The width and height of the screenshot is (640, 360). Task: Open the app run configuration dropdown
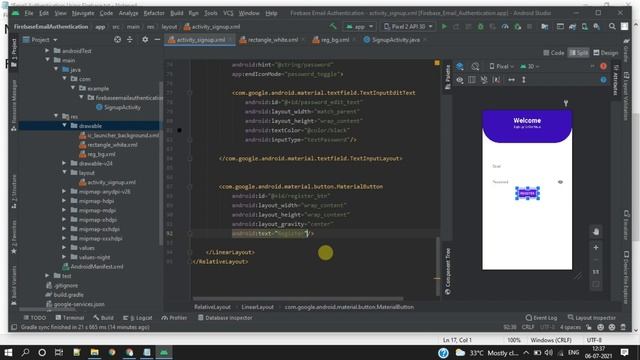[x=360, y=27]
